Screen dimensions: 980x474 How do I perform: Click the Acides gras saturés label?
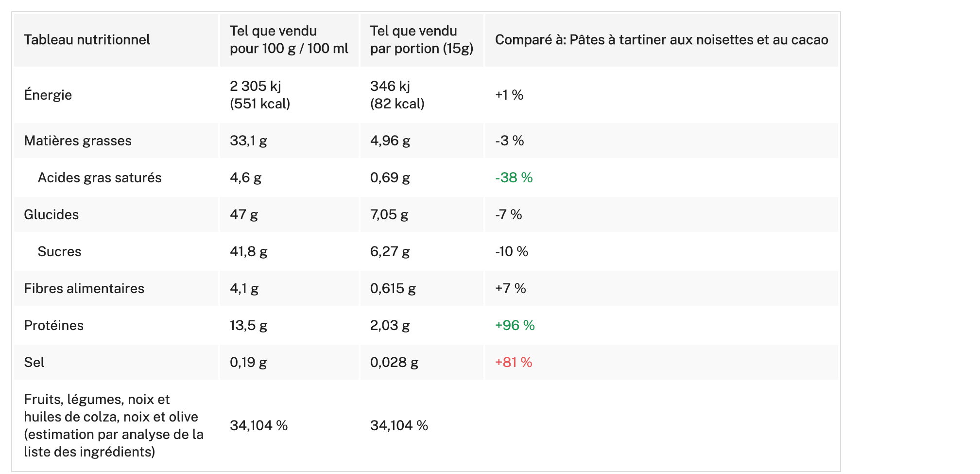tap(100, 177)
